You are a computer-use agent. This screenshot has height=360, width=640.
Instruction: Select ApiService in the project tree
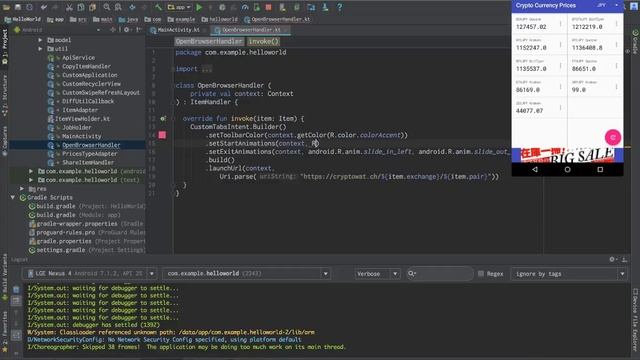click(78, 58)
